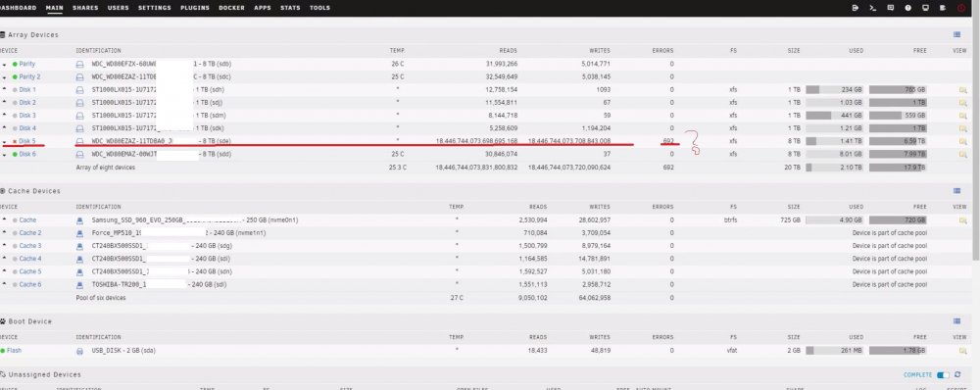Viewport: 980px width, 390px height.
Task: Open the MAIN tab
Action: click(54, 8)
